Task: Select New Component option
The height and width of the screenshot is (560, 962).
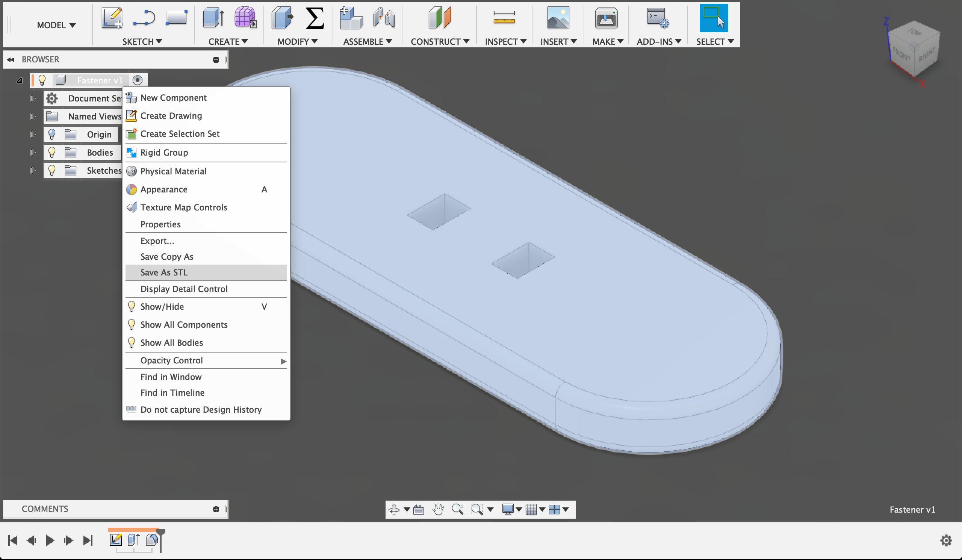Action: pos(173,97)
